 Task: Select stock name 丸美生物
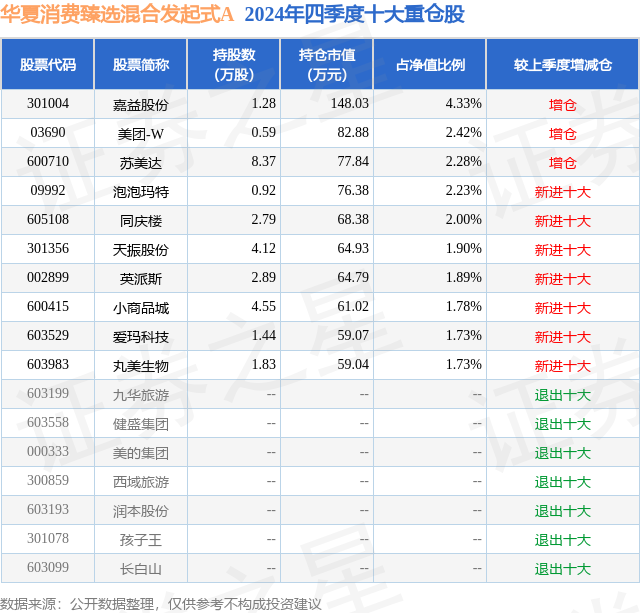click(141, 366)
